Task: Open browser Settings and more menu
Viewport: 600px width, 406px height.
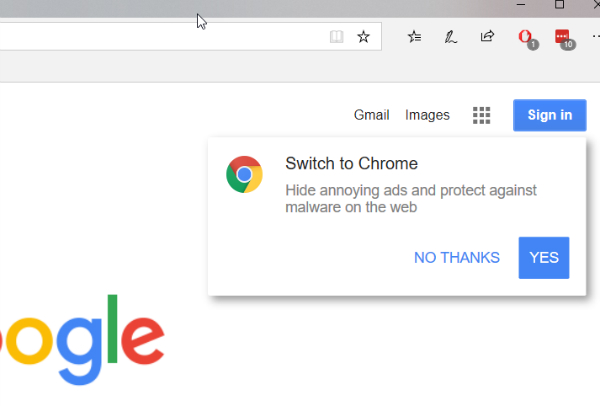Action: tap(595, 36)
